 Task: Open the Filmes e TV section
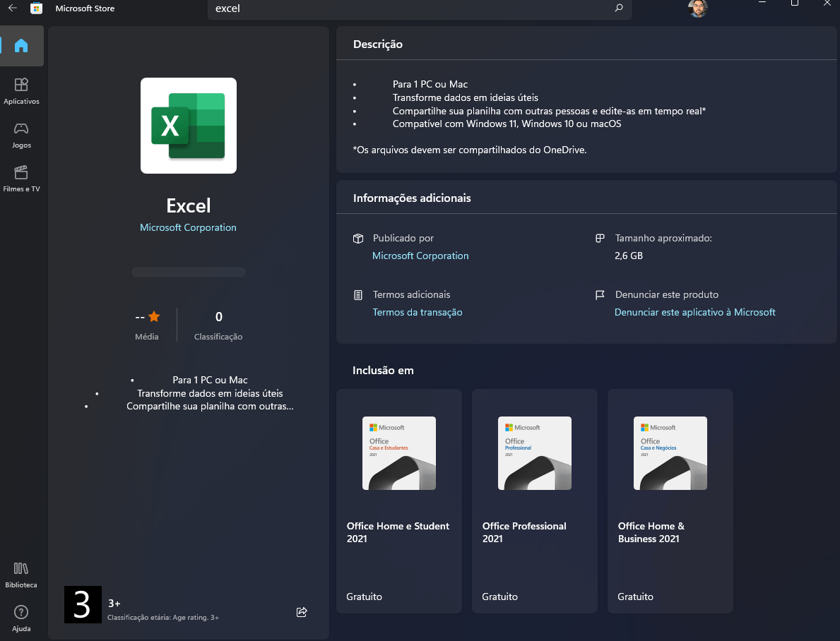(21, 179)
